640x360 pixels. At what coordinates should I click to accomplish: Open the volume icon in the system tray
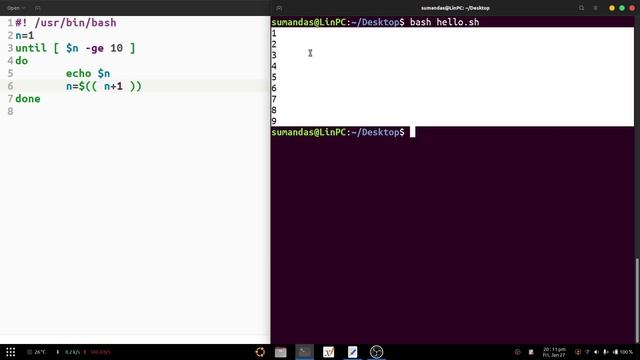pos(596,352)
